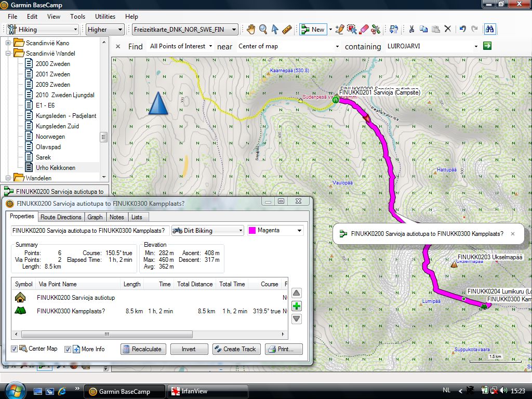
Task: Click the Recalculate button
Action: [142, 349]
